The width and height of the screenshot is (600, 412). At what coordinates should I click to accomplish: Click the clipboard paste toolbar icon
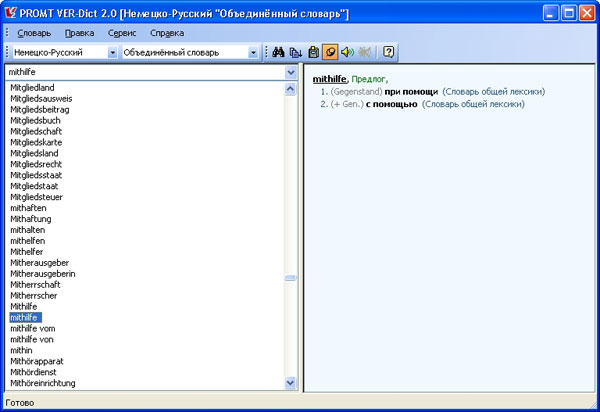[x=313, y=52]
